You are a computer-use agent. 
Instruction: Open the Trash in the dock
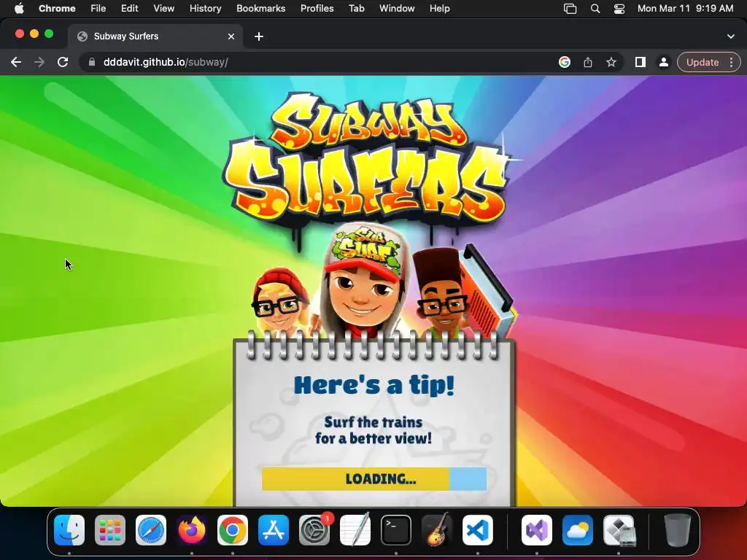pyautogui.click(x=677, y=530)
